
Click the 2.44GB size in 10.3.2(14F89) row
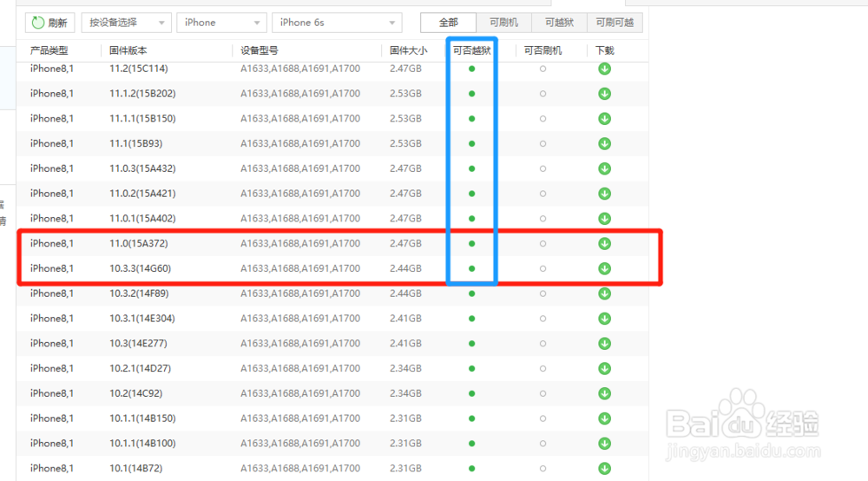pos(405,293)
